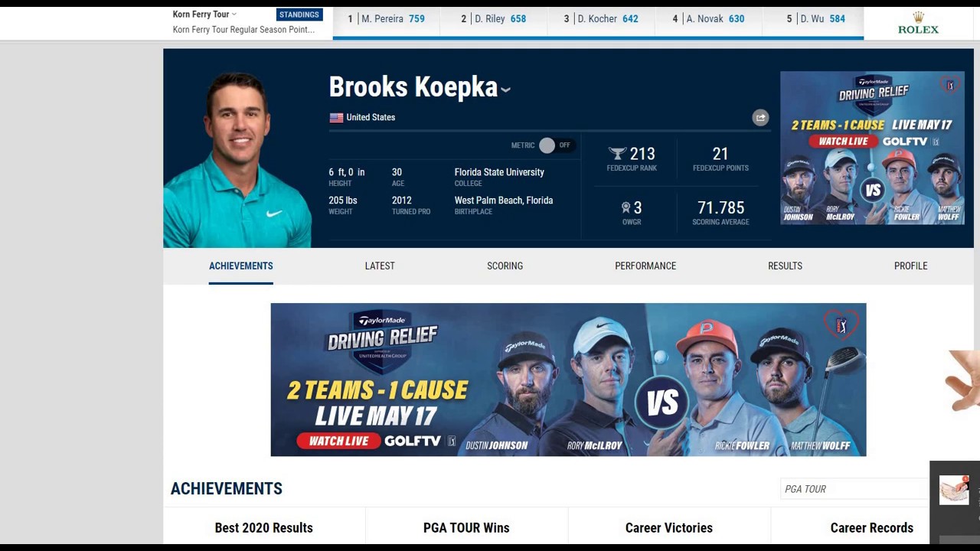Click the United States flag icon
This screenshot has height=551, width=980.
(x=336, y=118)
